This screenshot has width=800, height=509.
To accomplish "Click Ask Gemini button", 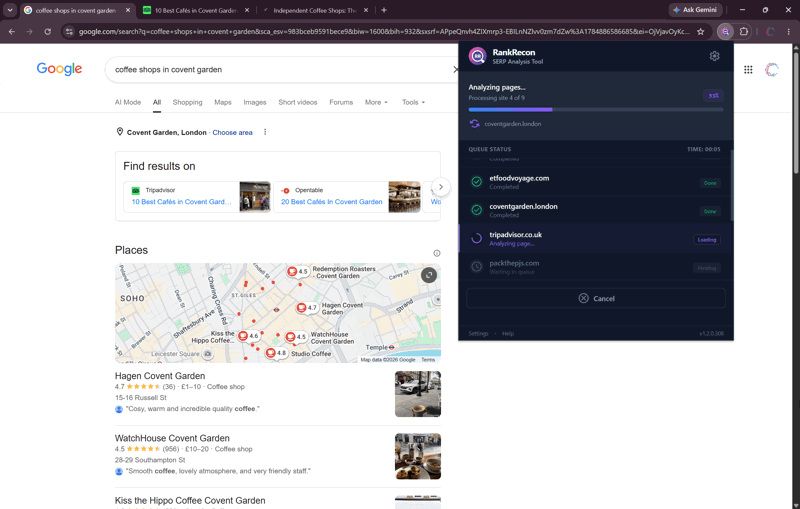I will (x=695, y=10).
